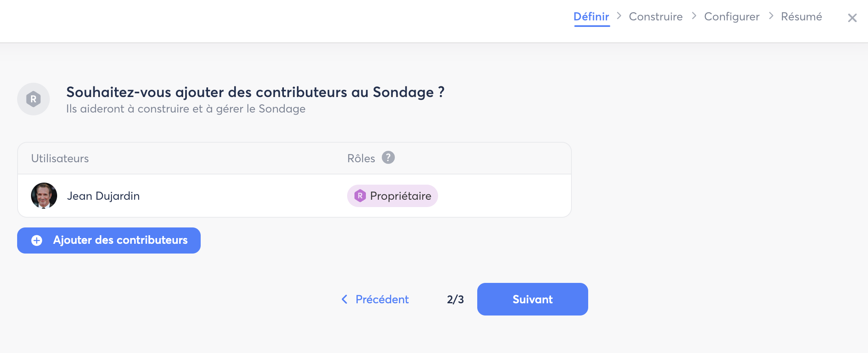868x353 pixels.
Task: Go back with the Précédent link
Action: coord(382,300)
